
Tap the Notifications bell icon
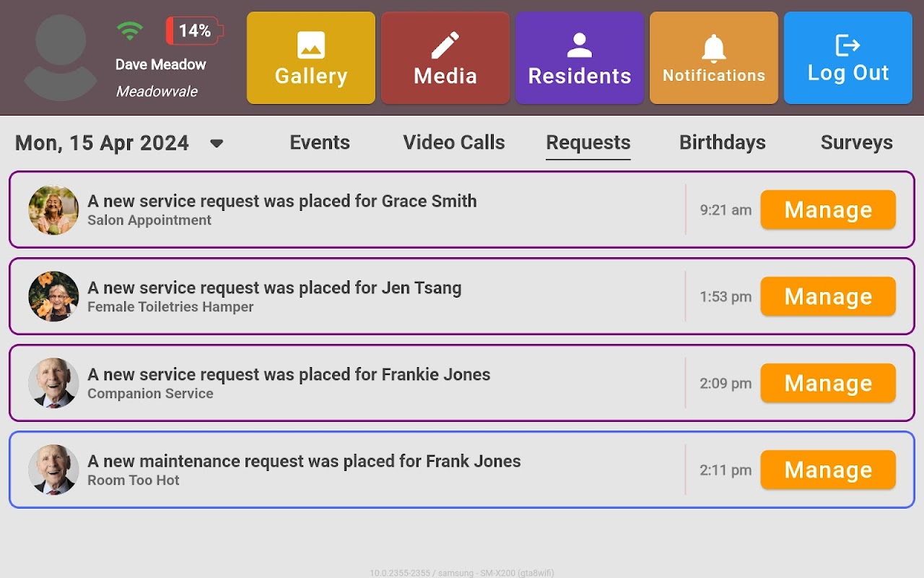[x=713, y=48]
